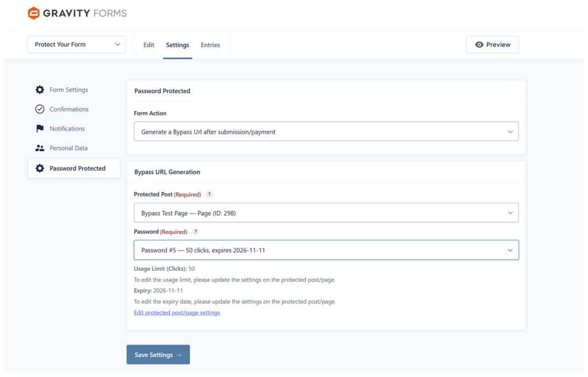This screenshot has height=377, width=588.
Task: Click the eye icon on the Preview button
Action: coord(479,45)
